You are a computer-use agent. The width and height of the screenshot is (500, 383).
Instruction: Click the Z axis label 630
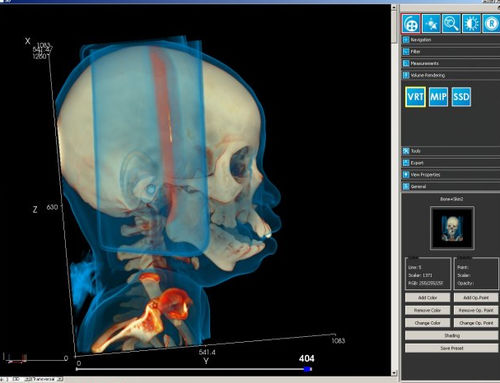[x=52, y=207]
